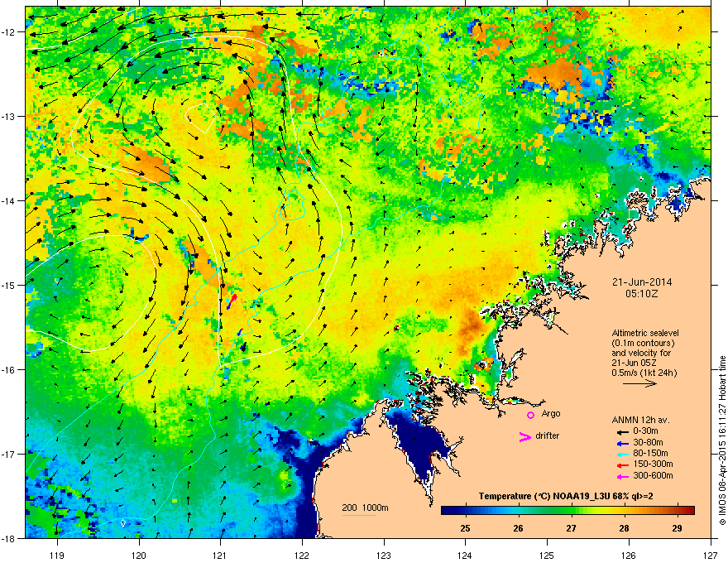Click the date label 21-Jun-2014
The height and width of the screenshot is (563, 728).
tap(642, 282)
